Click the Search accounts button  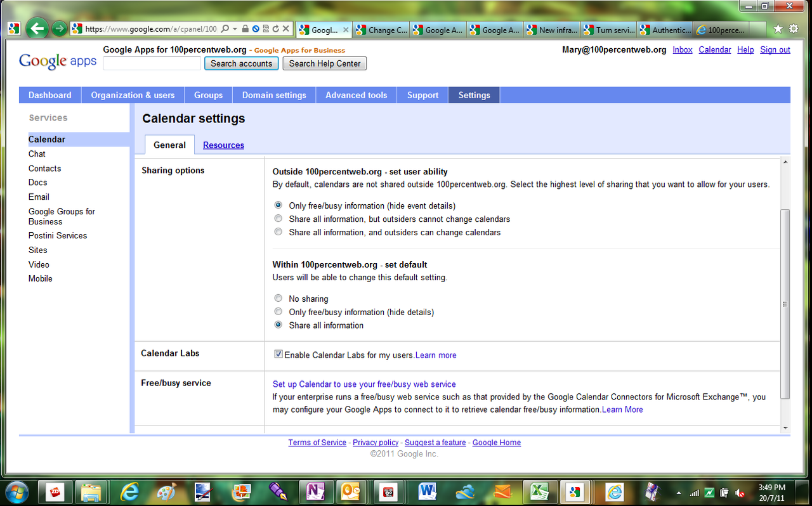click(x=242, y=63)
